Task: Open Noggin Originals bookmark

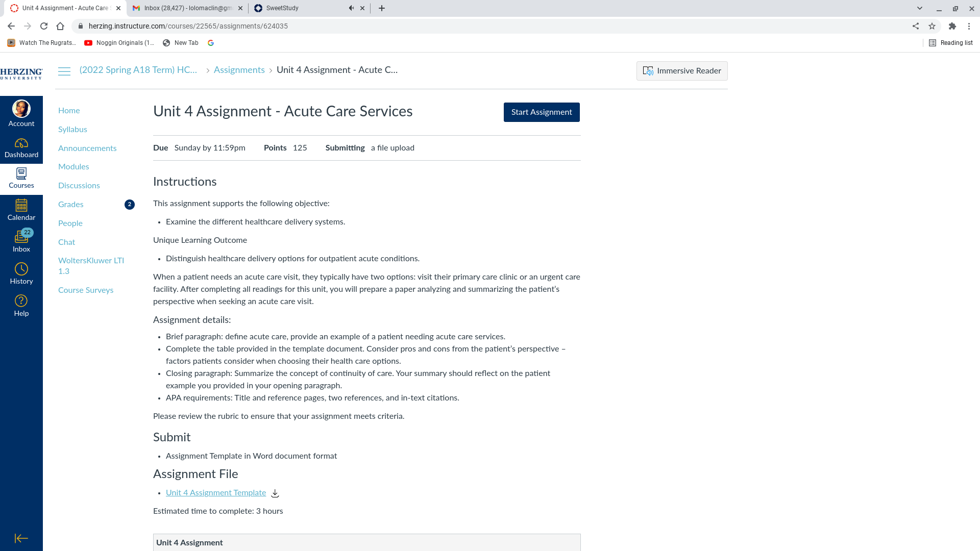Action: [119, 43]
